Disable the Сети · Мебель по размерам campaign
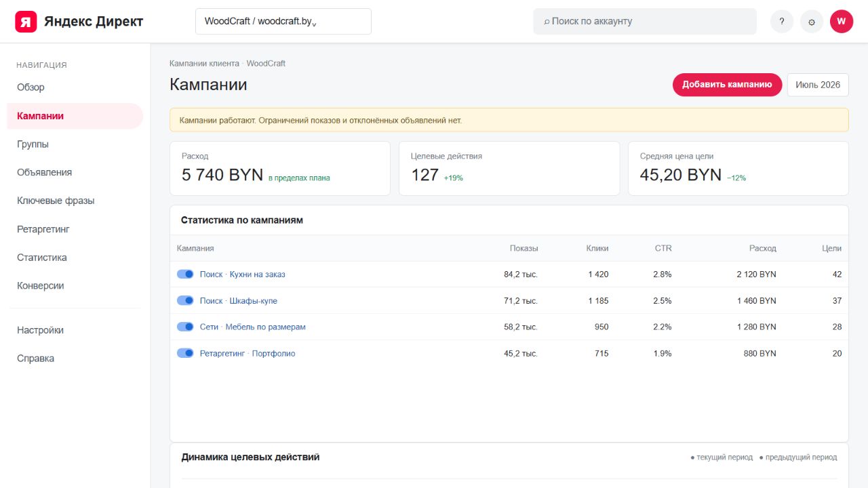 click(x=185, y=327)
